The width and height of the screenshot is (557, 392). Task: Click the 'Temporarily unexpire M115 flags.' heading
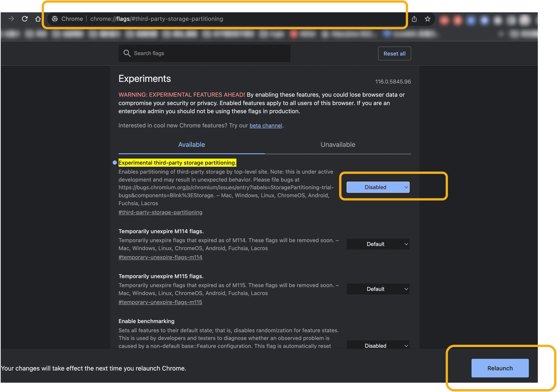click(x=161, y=276)
